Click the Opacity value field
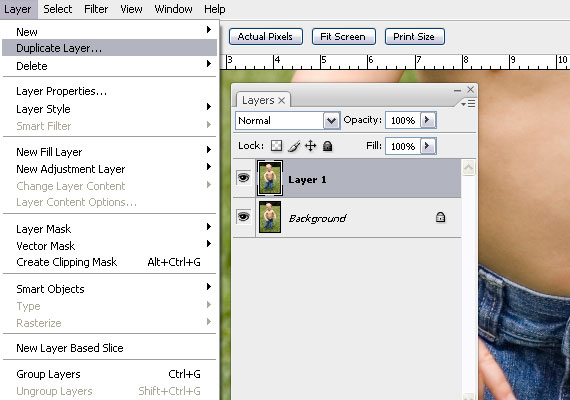The image size is (570, 400). click(403, 120)
